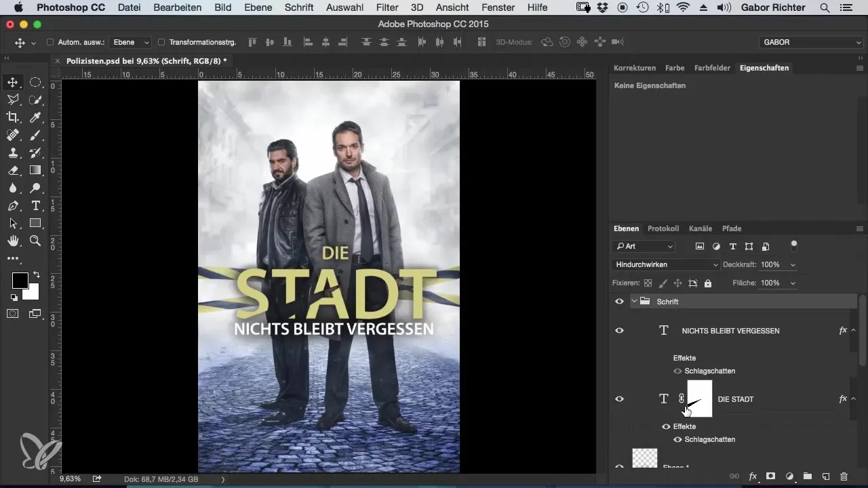
Task: Collapse effects of DIE STADT layer
Action: pos(853,399)
